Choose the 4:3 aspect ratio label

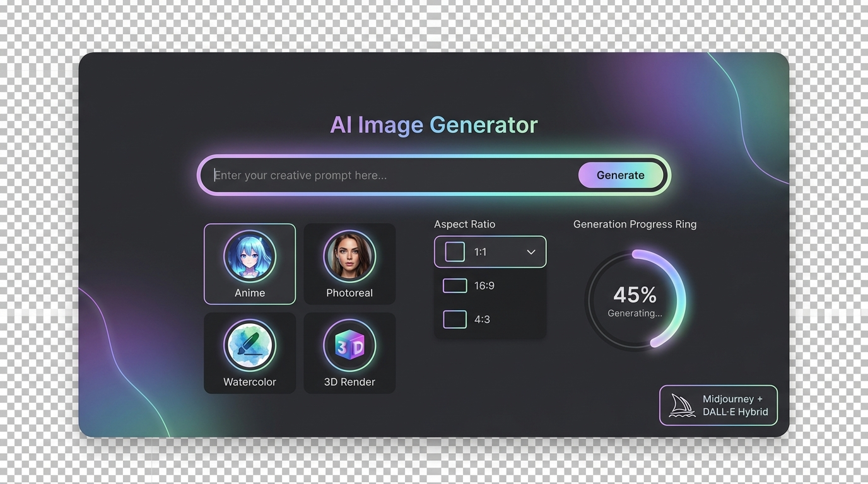[x=482, y=320]
